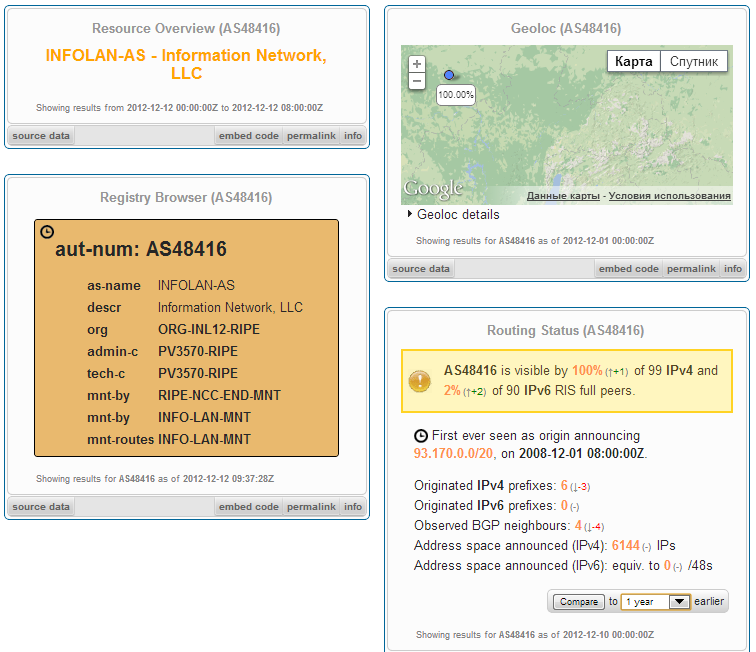Zoom in on the Geoloc map
The height and width of the screenshot is (652, 756).
[417, 64]
